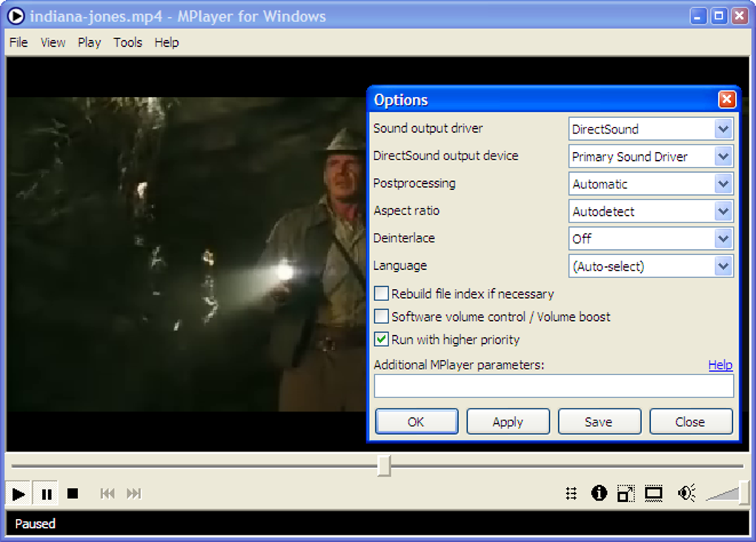756x542 pixels.
Task: Enable Software volume control checkbox
Action: pyautogui.click(x=382, y=317)
